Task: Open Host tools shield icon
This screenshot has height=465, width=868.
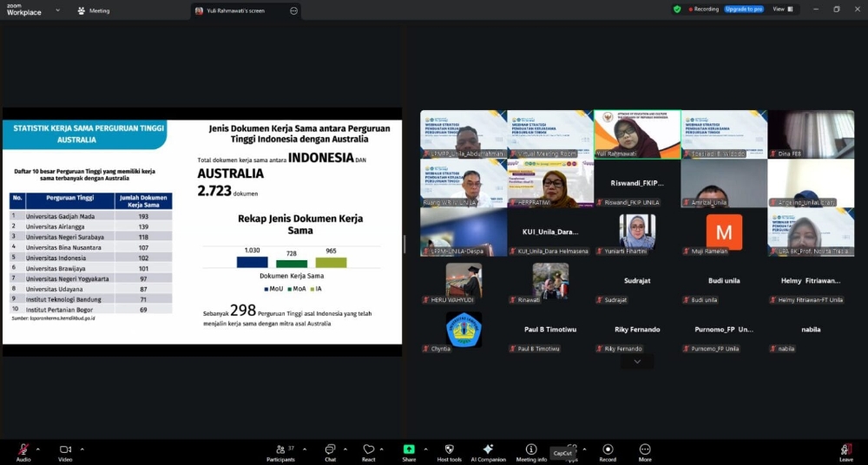Action: tap(449, 451)
